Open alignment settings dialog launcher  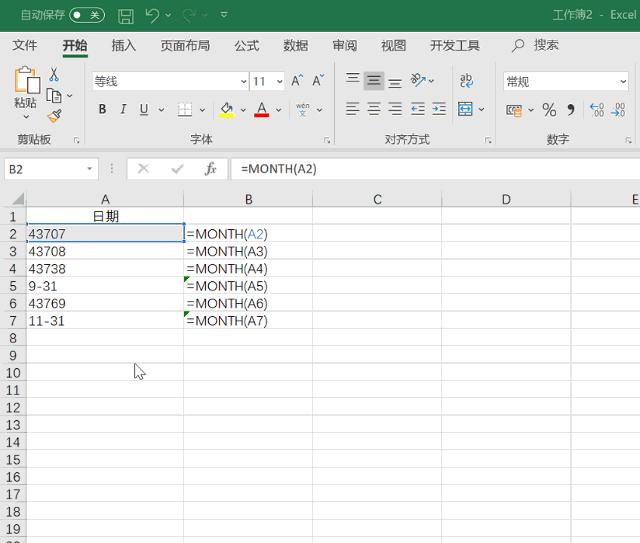pyautogui.click(x=488, y=140)
